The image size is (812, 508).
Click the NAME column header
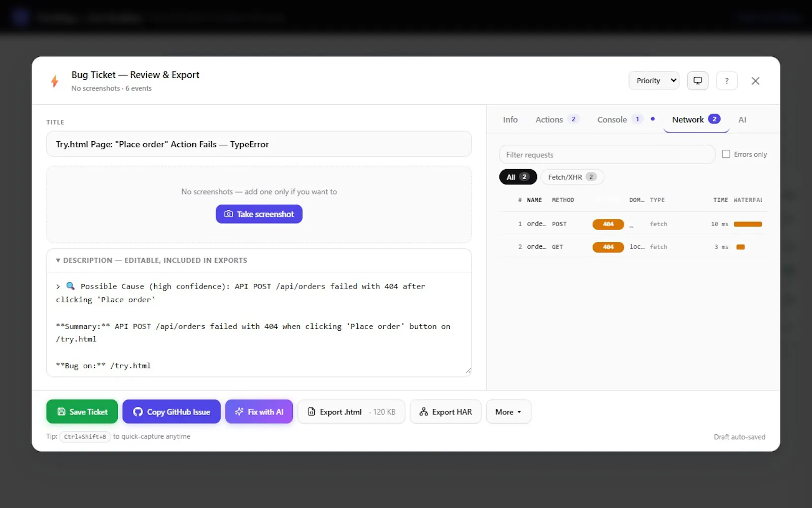point(534,200)
